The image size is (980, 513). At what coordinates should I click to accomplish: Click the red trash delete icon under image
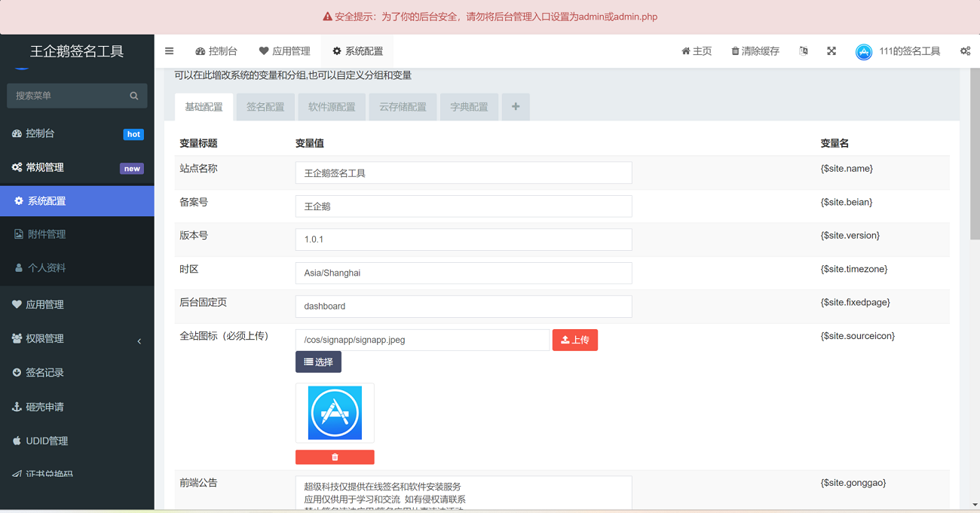(x=335, y=457)
